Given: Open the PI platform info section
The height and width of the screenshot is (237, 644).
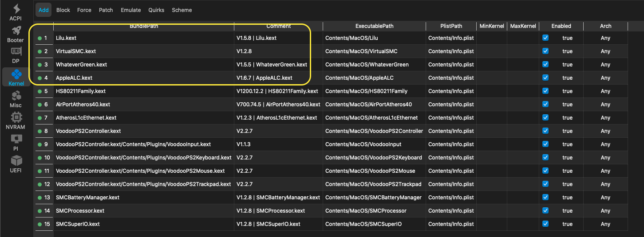Looking at the screenshot, I should coord(16,143).
